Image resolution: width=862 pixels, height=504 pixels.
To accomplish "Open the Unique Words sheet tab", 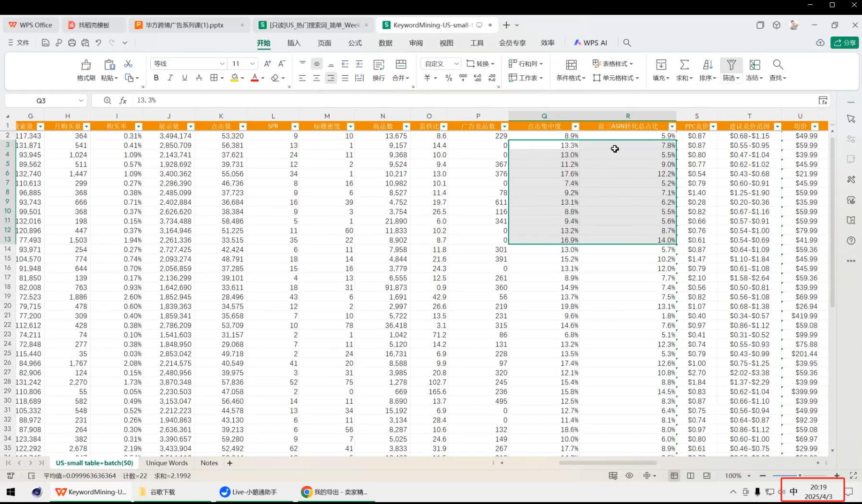I will [x=167, y=463].
